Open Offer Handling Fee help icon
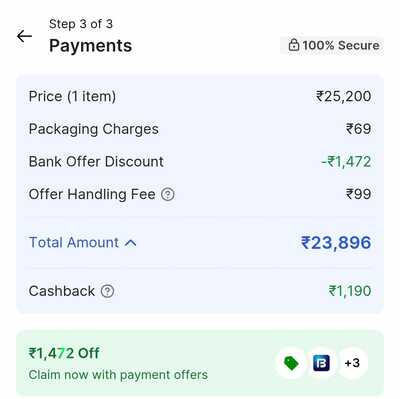The image size is (400, 399). (168, 194)
